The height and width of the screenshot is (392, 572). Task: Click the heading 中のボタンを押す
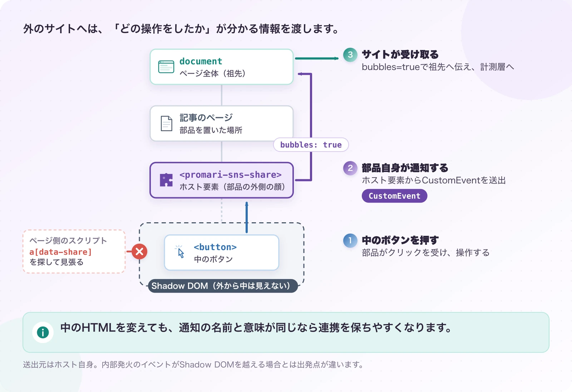pyautogui.click(x=400, y=240)
